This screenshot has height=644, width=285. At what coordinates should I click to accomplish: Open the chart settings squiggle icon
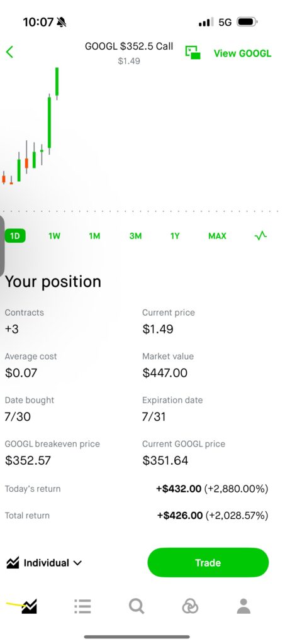point(260,236)
